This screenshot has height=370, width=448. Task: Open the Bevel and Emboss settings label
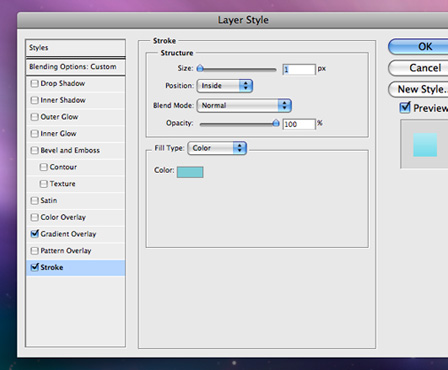[70, 150]
